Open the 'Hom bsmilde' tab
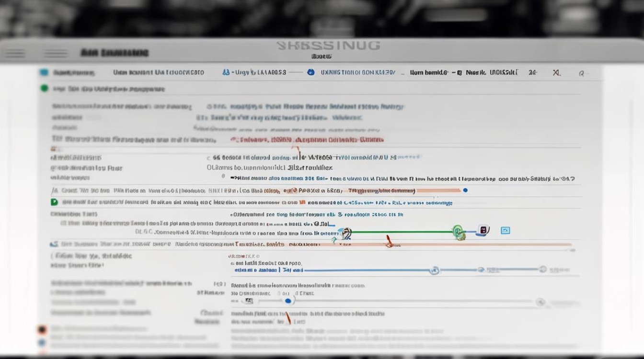 429,73
